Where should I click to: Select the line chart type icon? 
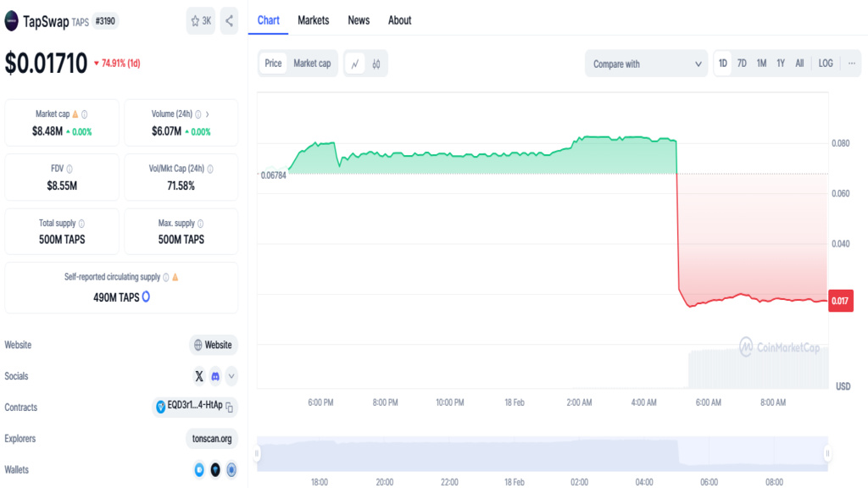pyautogui.click(x=355, y=64)
